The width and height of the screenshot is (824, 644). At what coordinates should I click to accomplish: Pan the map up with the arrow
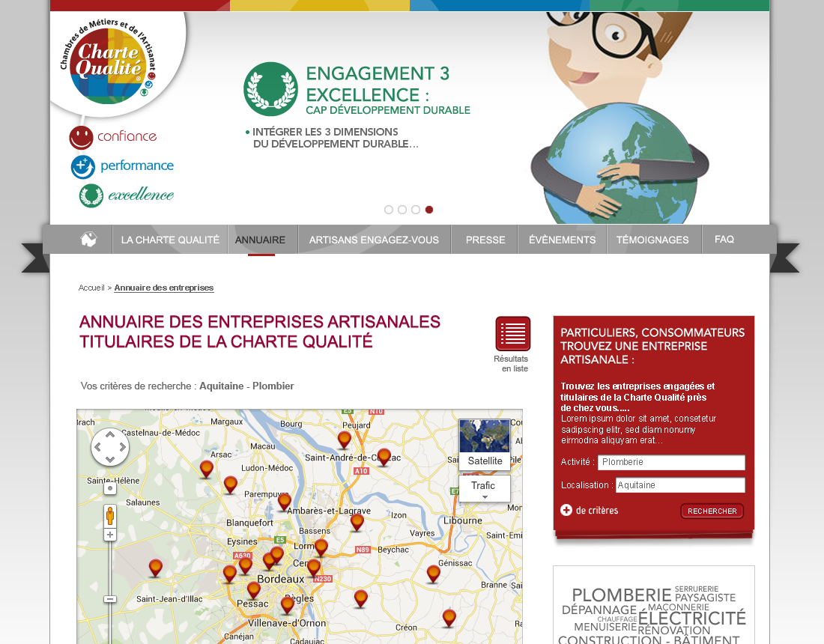coord(110,435)
